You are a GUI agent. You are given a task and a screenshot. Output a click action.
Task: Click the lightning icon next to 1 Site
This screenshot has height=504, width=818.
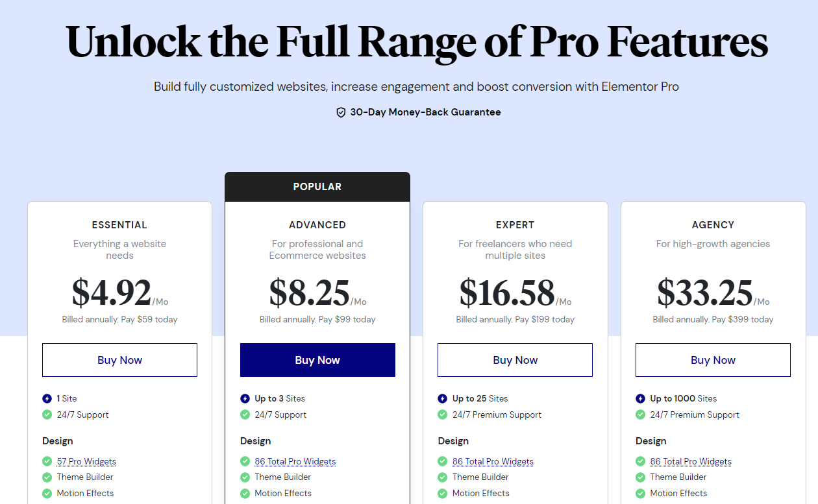[47, 398]
